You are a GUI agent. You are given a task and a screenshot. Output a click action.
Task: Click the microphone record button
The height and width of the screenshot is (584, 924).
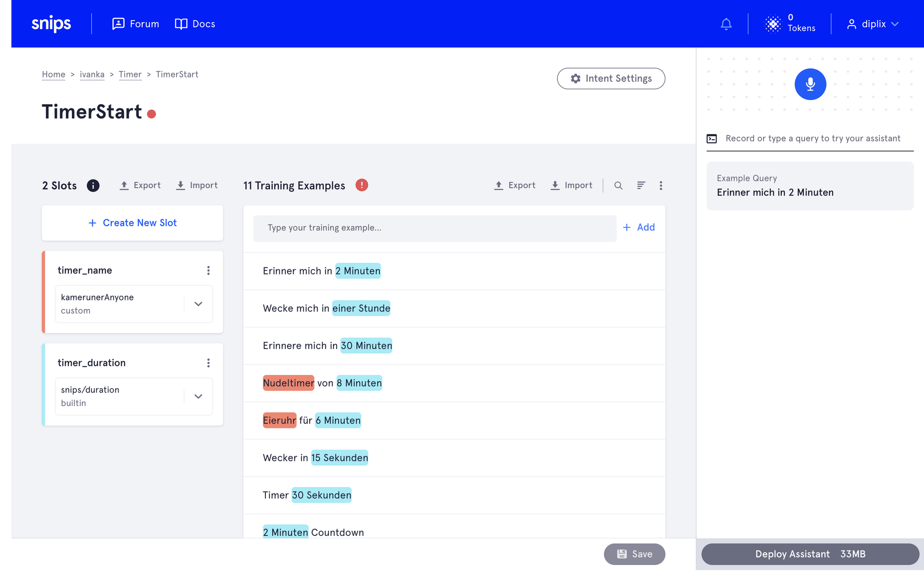[x=810, y=84]
